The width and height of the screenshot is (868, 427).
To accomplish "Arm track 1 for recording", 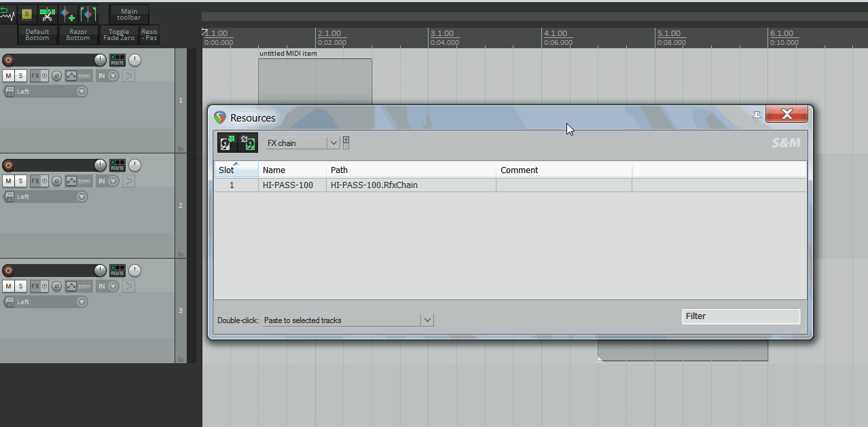I will 8,60.
